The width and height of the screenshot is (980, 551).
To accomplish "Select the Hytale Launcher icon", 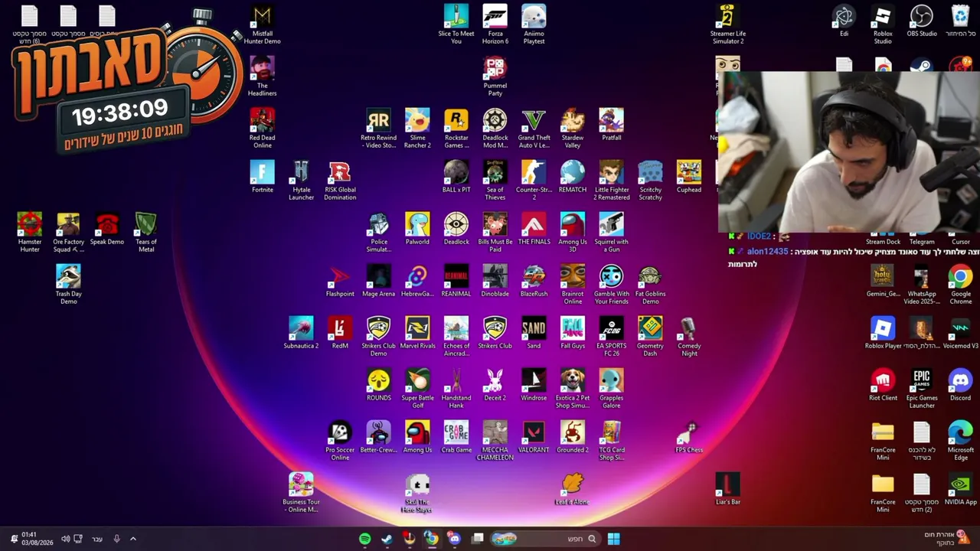I will (301, 181).
